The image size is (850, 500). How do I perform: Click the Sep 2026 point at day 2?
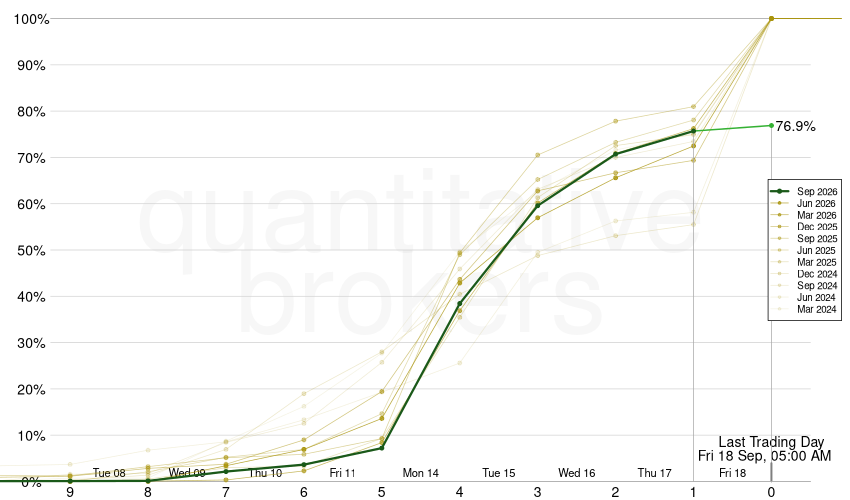point(615,154)
